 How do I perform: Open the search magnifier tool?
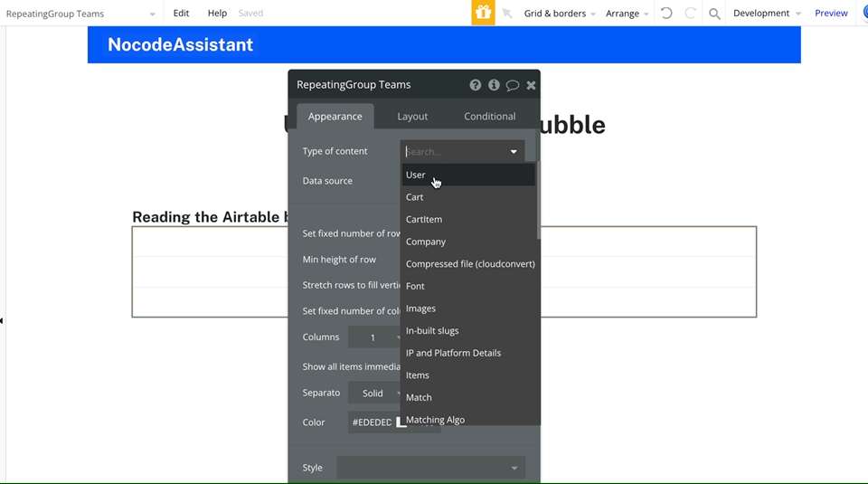[x=714, y=14]
